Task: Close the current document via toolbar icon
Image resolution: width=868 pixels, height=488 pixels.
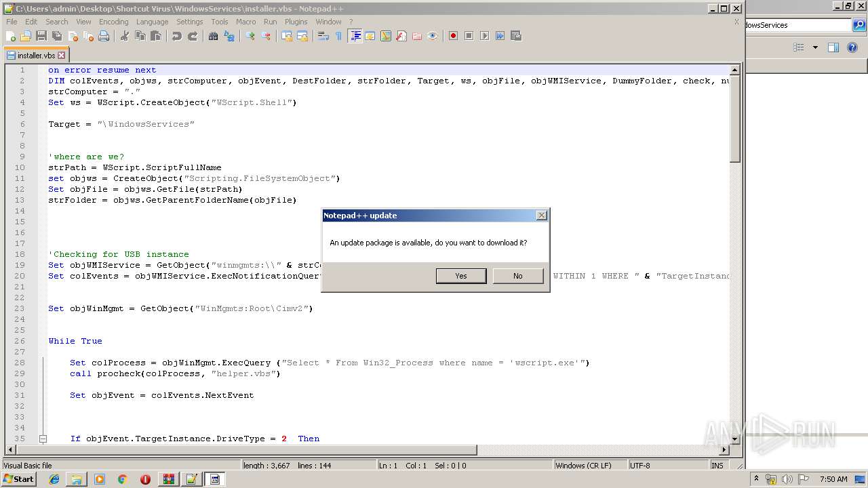Action: (x=73, y=36)
